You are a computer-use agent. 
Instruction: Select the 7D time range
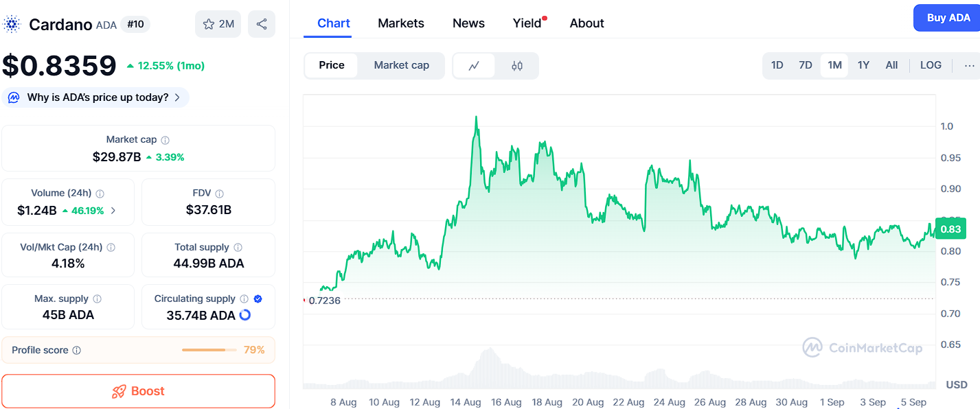(x=806, y=65)
